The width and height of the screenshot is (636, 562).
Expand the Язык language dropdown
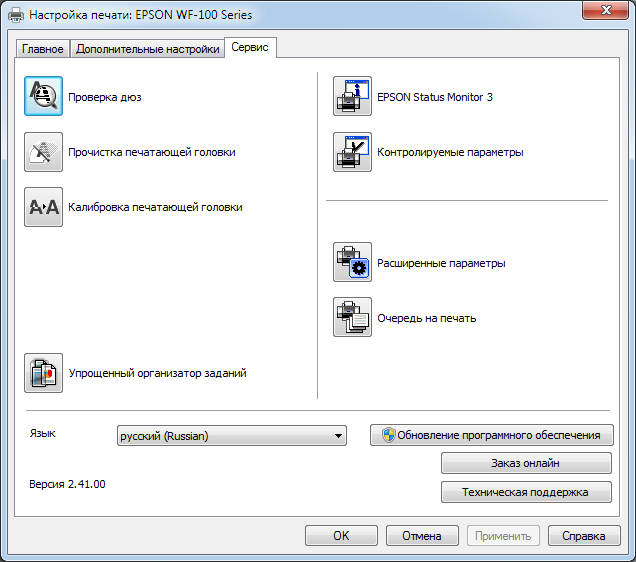coord(232,435)
